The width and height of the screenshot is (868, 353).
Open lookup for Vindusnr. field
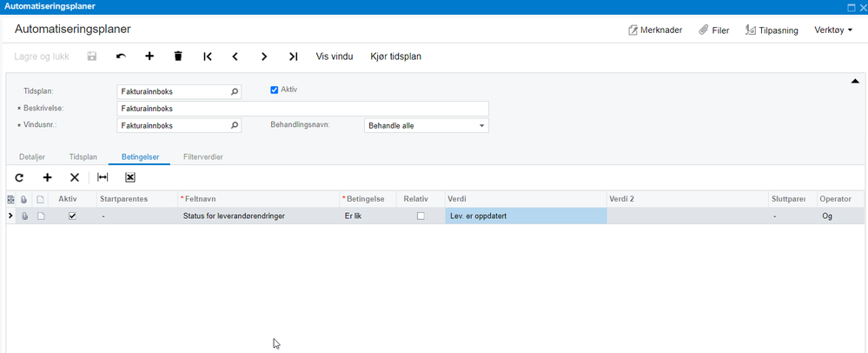pyautogui.click(x=235, y=126)
